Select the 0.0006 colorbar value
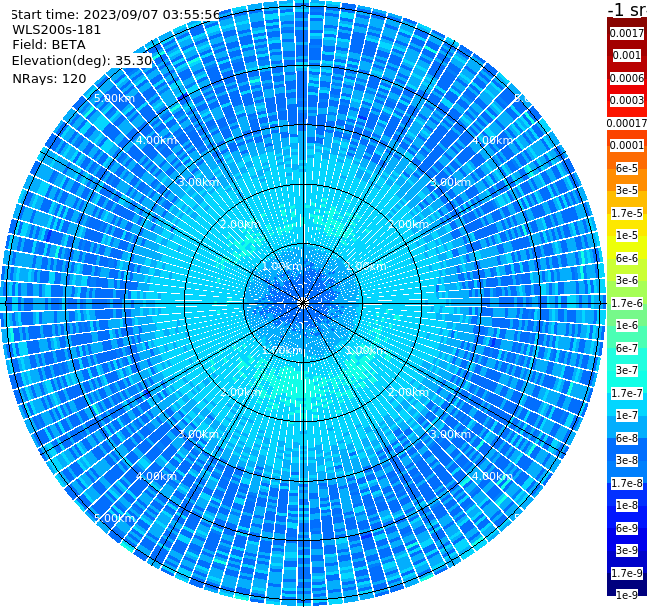 [x=627, y=78]
